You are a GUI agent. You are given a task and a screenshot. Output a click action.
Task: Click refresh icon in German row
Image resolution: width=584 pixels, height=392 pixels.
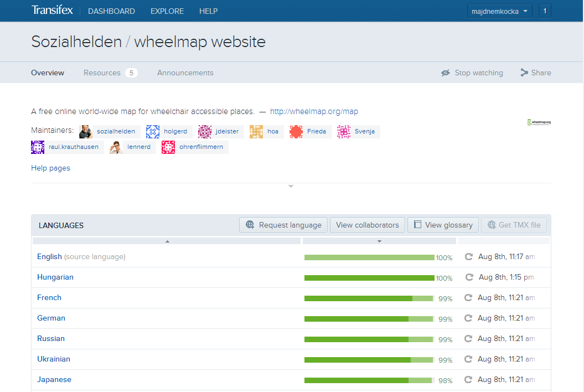click(468, 318)
